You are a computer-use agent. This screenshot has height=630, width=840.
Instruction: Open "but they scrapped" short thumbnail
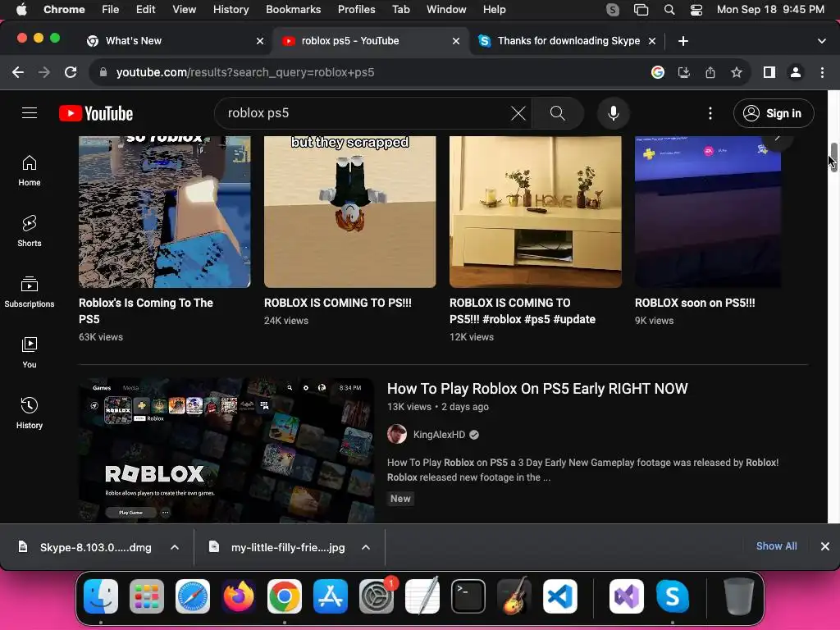pos(349,212)
